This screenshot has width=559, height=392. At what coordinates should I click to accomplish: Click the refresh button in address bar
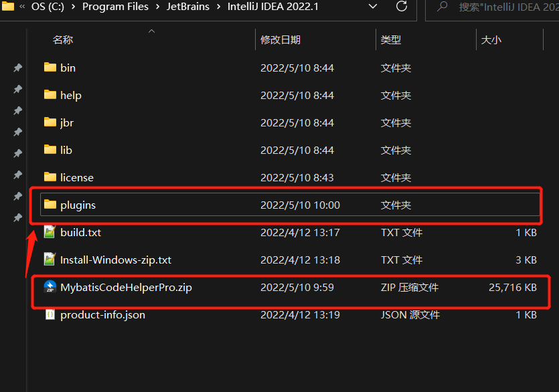[402, 6]
